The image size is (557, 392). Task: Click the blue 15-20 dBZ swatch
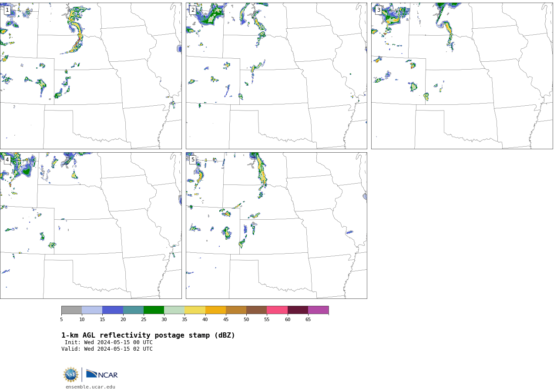pyautogui.click(x=113, y=310)
